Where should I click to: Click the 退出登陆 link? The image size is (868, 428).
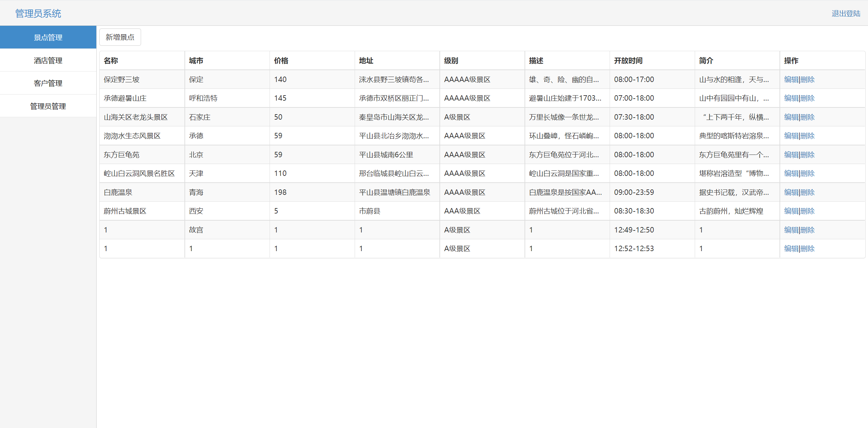pyautogui.click(x=846, y=14)
